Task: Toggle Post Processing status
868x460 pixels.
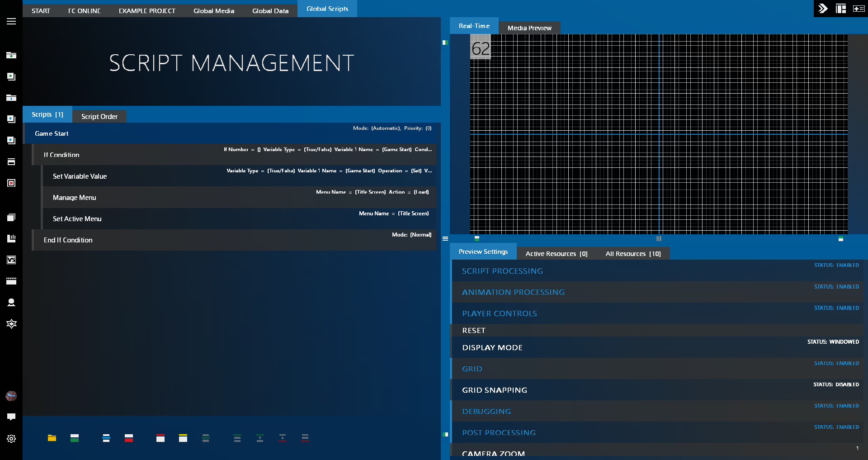Action: coord(499,432)
